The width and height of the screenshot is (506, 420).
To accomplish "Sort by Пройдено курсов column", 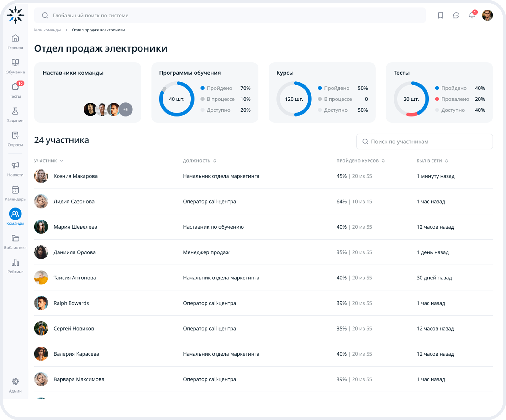I will pyautogui.click(x=383, y=161).
